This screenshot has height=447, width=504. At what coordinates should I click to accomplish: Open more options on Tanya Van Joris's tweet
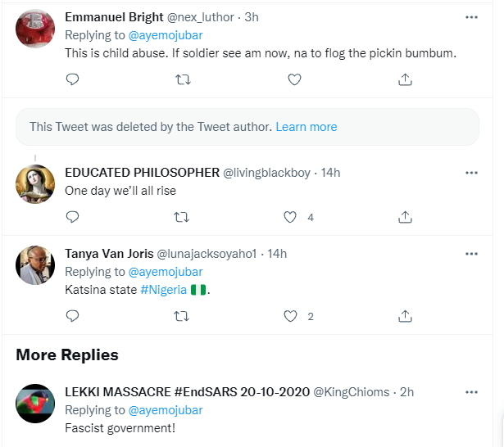[471, 254]
